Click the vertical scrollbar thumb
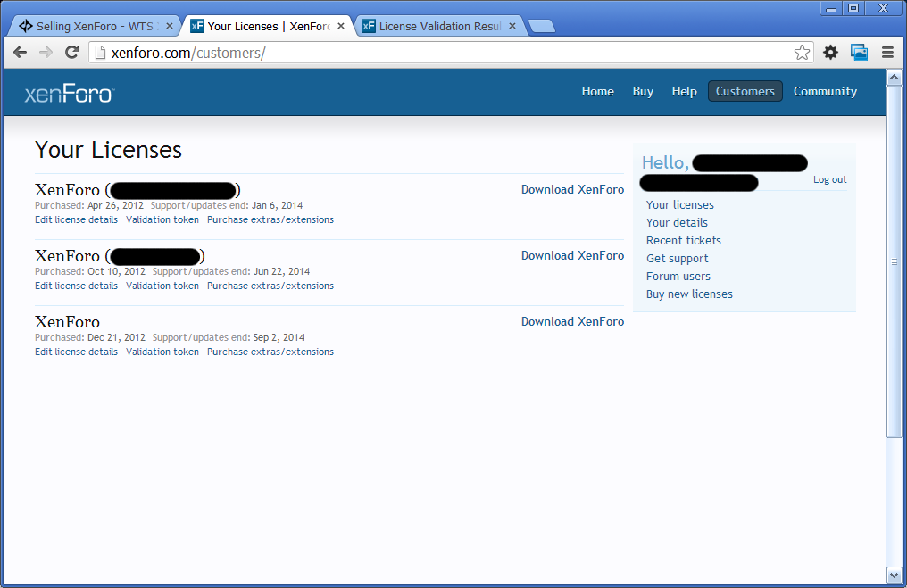Screen dimensions: 907x588 [x=894, y=261]
